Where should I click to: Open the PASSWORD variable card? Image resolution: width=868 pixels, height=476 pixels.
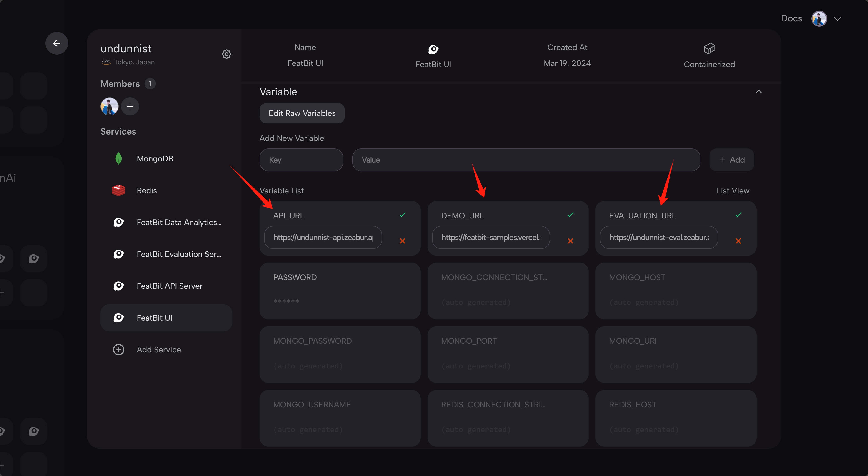[340, 291]
